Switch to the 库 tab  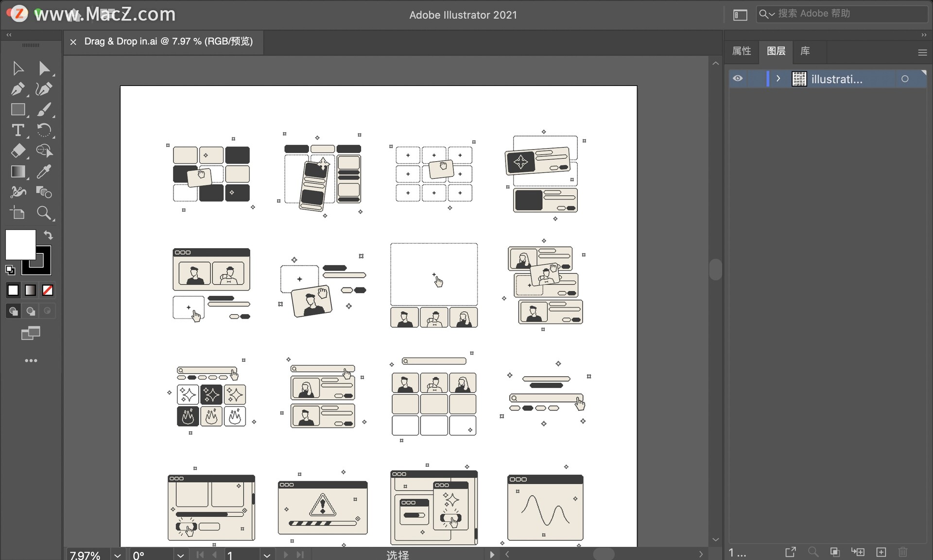(x=805, y=51)
